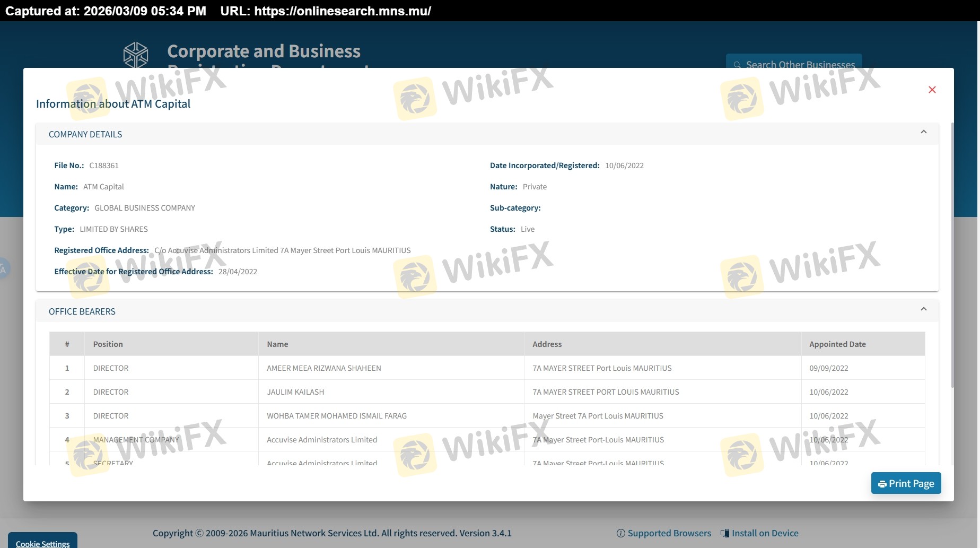This screenshot has width=980, height=548.
Task: Click the Information about ATM Capital title
Action: 113,104
